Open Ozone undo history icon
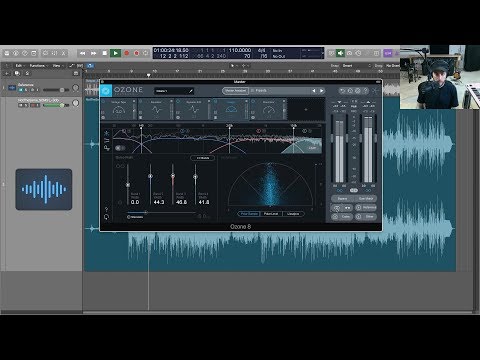Viewport: 480px width, 360px height. [350, 91]
